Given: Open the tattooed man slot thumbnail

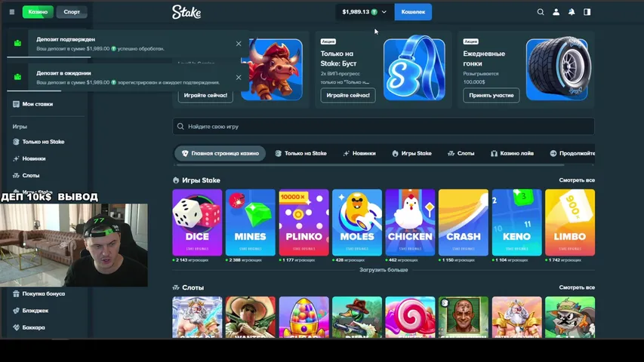Looking at the screenshot, I should click(x=464, y=318).
